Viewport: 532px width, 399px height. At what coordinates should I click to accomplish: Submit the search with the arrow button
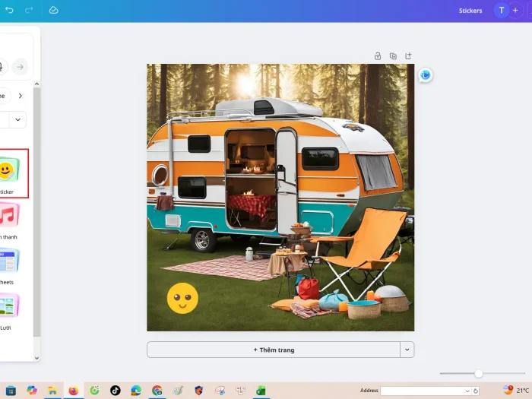(20, 67)
